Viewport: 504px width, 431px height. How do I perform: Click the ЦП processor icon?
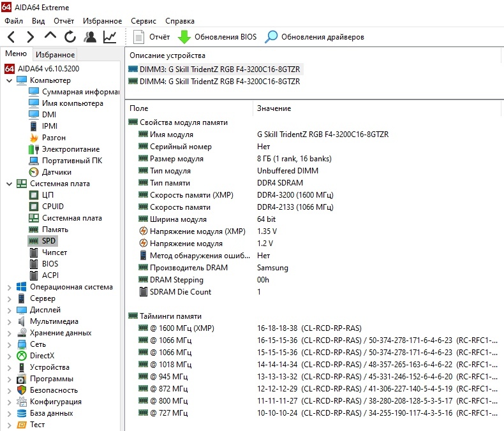click(x=34, y=195)
